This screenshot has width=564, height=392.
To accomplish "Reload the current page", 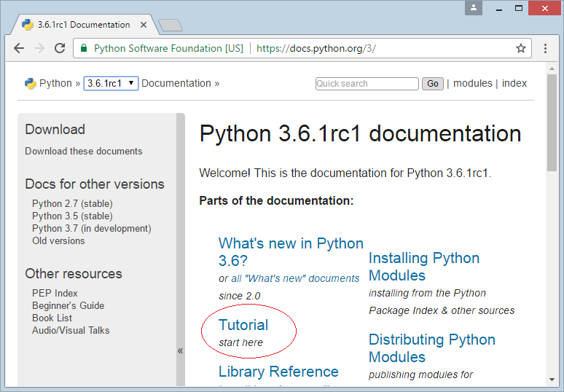I will pos(60,48).
